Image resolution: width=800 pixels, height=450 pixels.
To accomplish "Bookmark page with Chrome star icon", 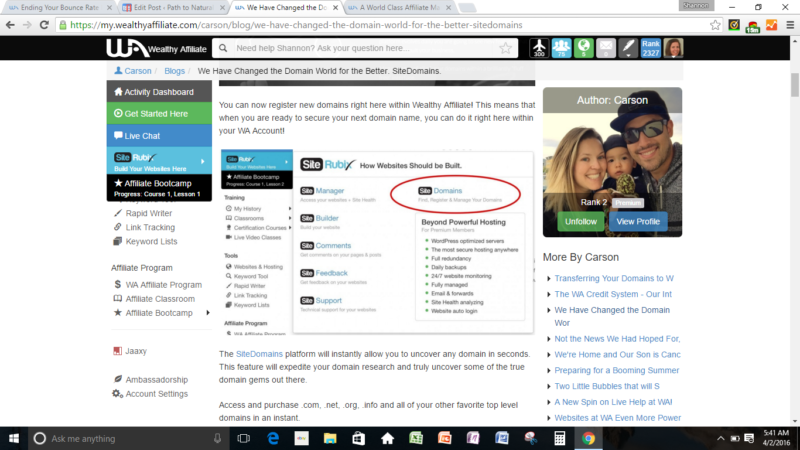I will pyautogui.click(x=715, y=25).
